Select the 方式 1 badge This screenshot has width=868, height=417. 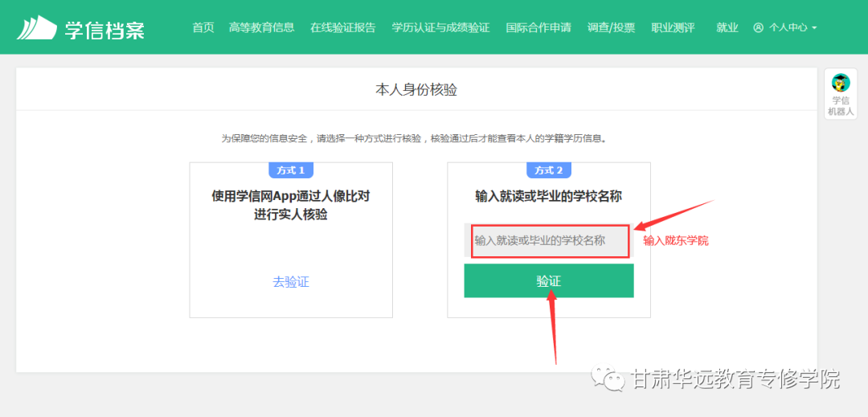click(x=290, y=170)
